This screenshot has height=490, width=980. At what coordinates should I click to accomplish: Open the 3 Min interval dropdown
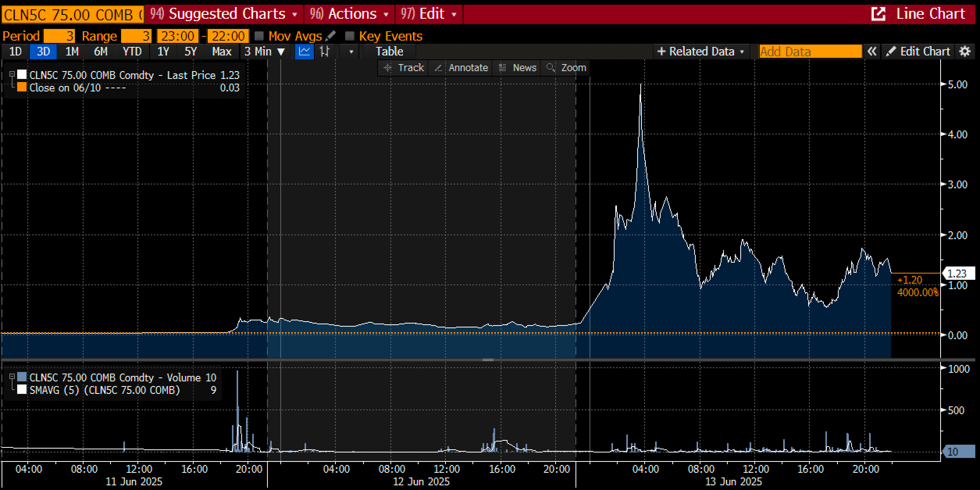tap(265, 52)
